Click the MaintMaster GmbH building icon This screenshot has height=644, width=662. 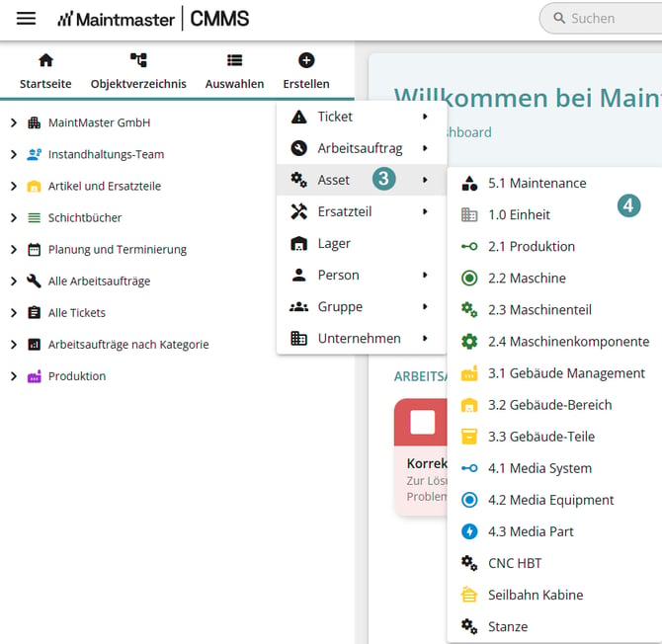tap(35, 122)
